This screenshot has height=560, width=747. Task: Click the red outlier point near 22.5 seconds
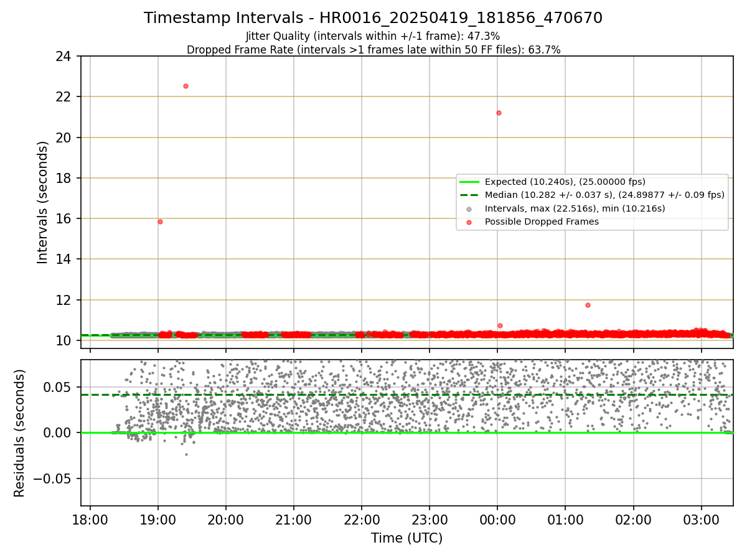point(186,86)
